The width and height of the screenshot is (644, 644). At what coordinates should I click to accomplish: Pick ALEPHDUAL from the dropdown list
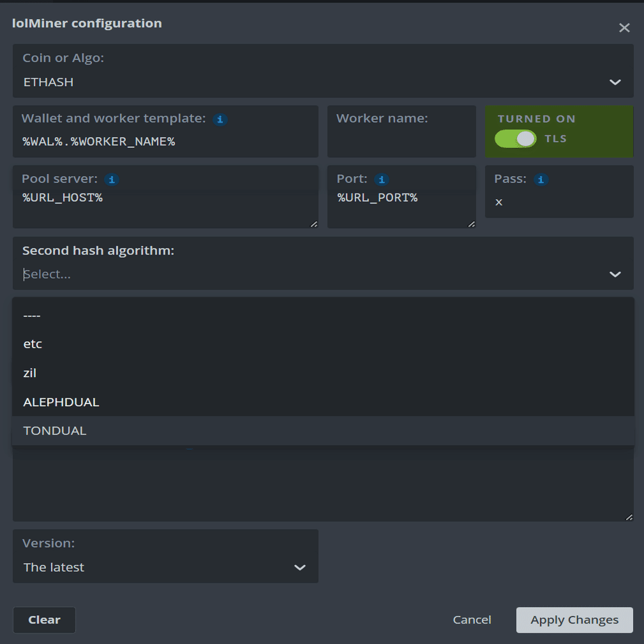[61, 402]
